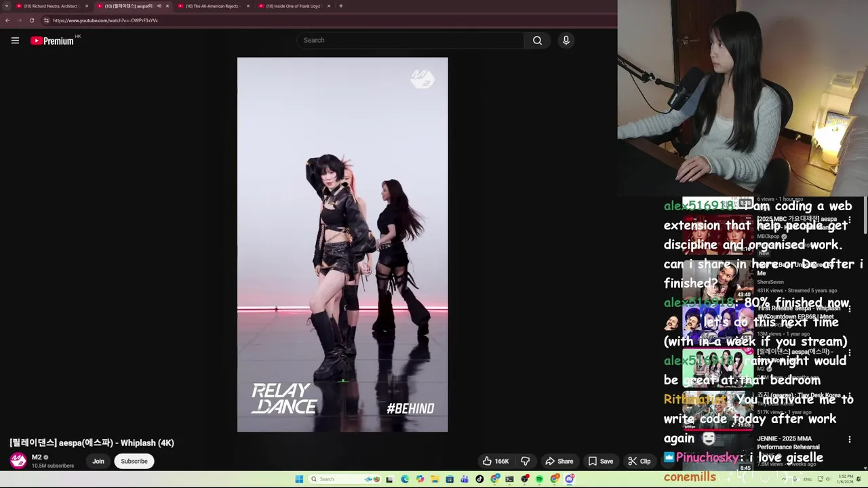This screenshot has width=868, height=488.
Task: Dislike the video with thumbs down
Action: tap(526, 461)
